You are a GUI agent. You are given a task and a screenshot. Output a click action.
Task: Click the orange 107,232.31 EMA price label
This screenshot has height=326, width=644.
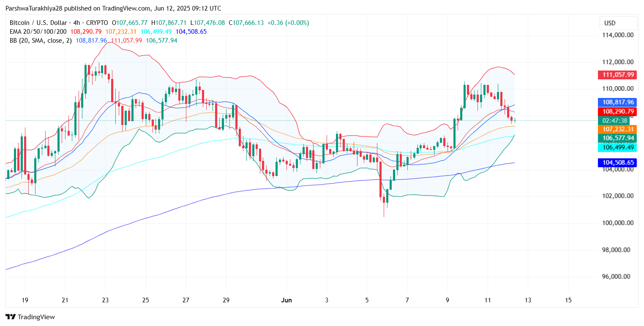click(x=618, y=129)
